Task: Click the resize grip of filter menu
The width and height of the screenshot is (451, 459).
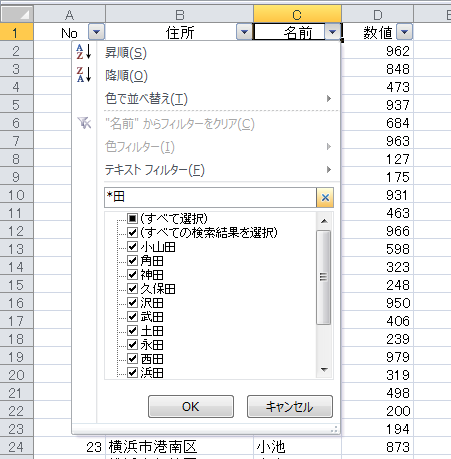Action: (x=334, y=429)
